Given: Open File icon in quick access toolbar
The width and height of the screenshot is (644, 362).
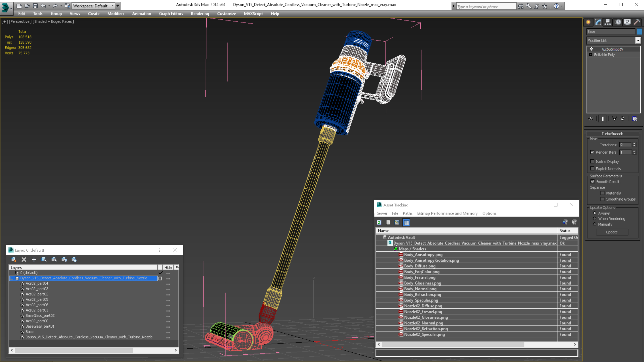Looking at the screenshot, I should click(x=27, y=6).
